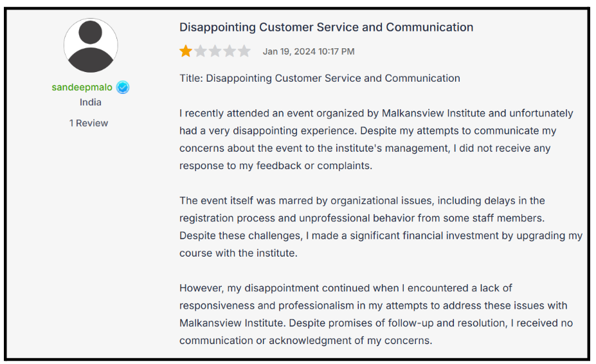The width and height of the screenshot is (596, 364).
Task: Click the paragraph starting "The event itself"
Action: (x=379, y=227)
